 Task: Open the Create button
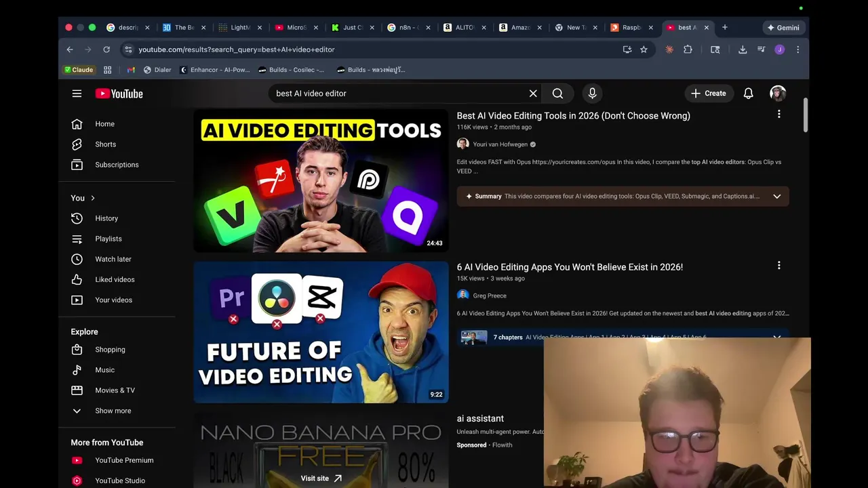(x=708, y=94)
